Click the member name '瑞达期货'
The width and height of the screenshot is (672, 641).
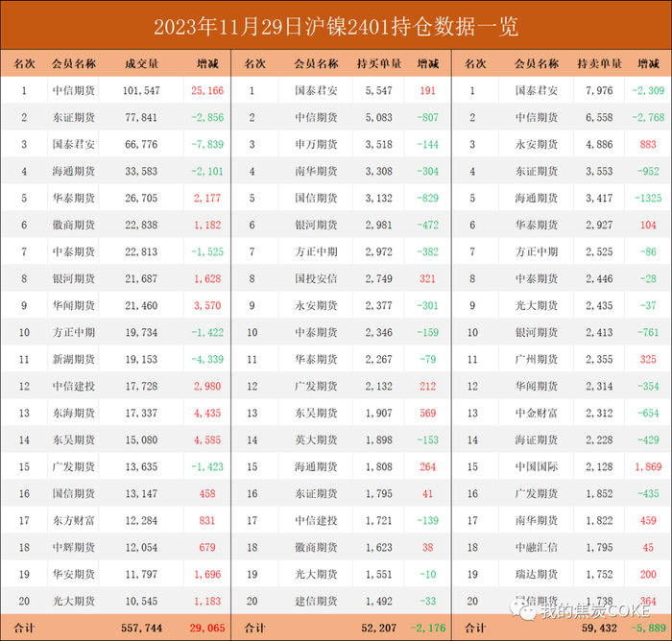(x=537, y=575)
